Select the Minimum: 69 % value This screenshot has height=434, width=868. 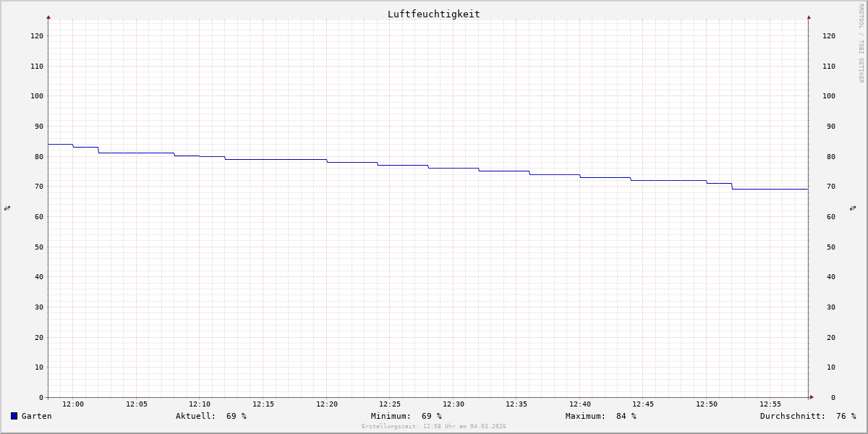(407, 416)
